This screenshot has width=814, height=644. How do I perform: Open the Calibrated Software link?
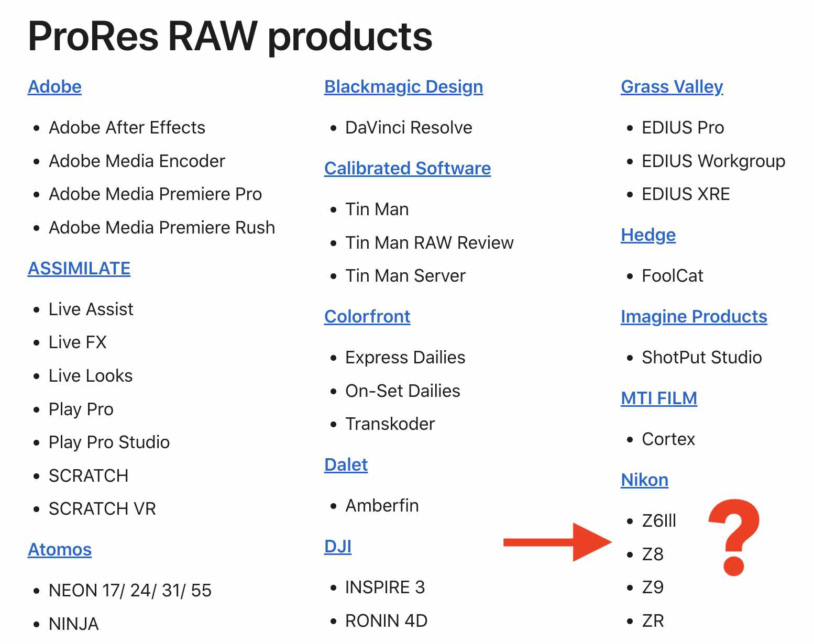(408, 169)
